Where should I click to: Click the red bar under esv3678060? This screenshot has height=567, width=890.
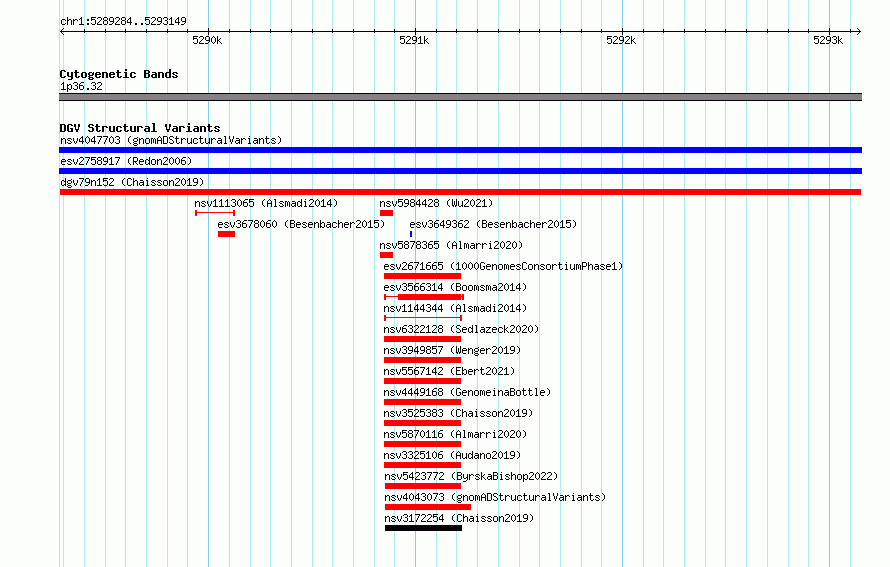(226, 234)
